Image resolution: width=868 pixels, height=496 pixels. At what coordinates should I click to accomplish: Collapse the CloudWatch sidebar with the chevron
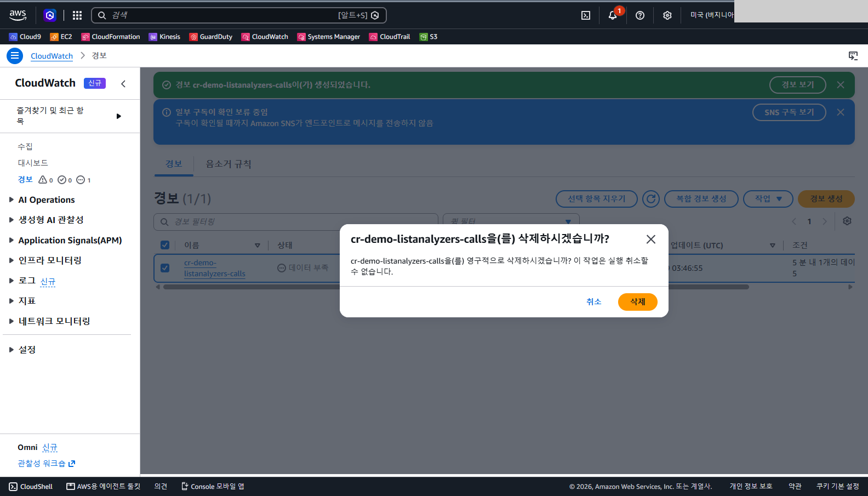(x=123, y=83)
